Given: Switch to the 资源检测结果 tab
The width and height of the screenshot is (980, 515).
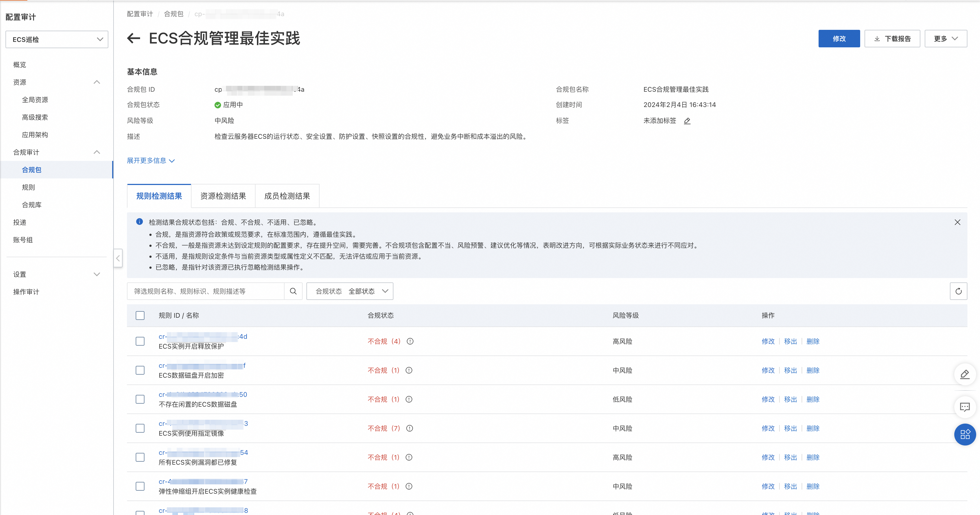Looking at the screenshot, I should (223, 196).
